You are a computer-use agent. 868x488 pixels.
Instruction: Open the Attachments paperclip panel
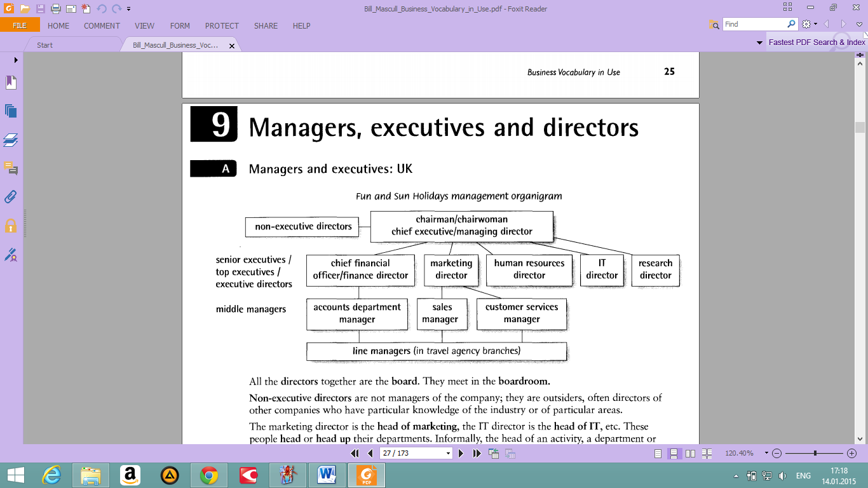coord(11,196)
